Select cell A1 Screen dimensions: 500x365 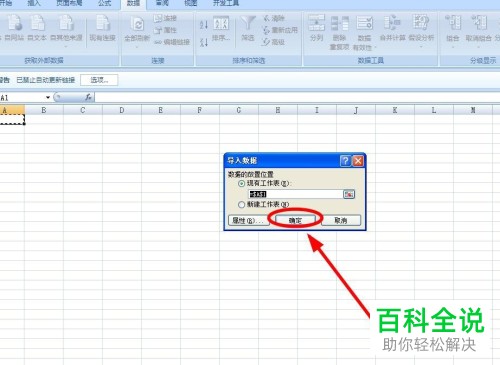pyautogui.click(x=12, y=120)
